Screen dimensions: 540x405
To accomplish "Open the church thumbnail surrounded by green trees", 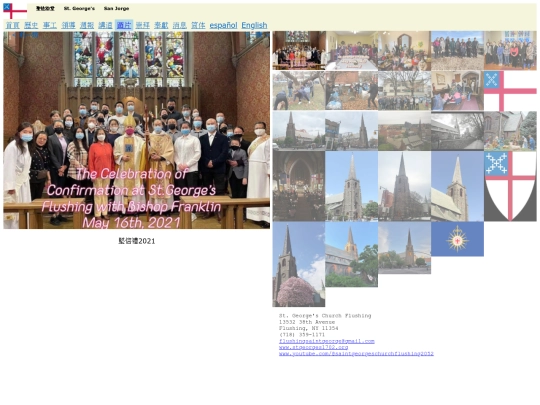I will click(352, 254).
